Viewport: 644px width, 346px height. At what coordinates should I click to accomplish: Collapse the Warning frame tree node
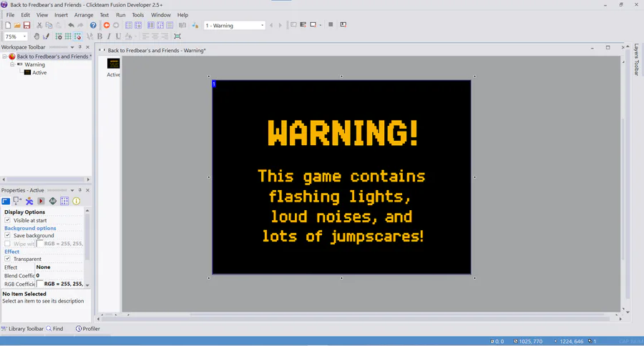pos(12,64)
